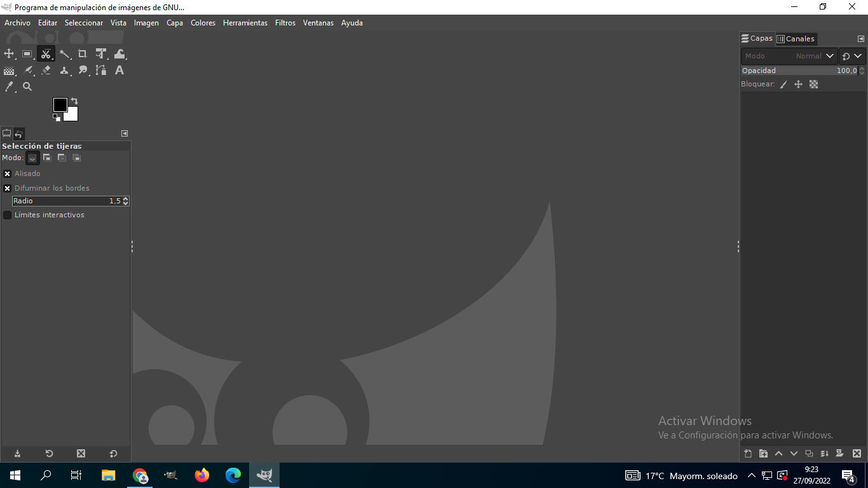This screenshot has height=488, width=868.
Task: Open layers panel configuration menu
Action: 861,39
